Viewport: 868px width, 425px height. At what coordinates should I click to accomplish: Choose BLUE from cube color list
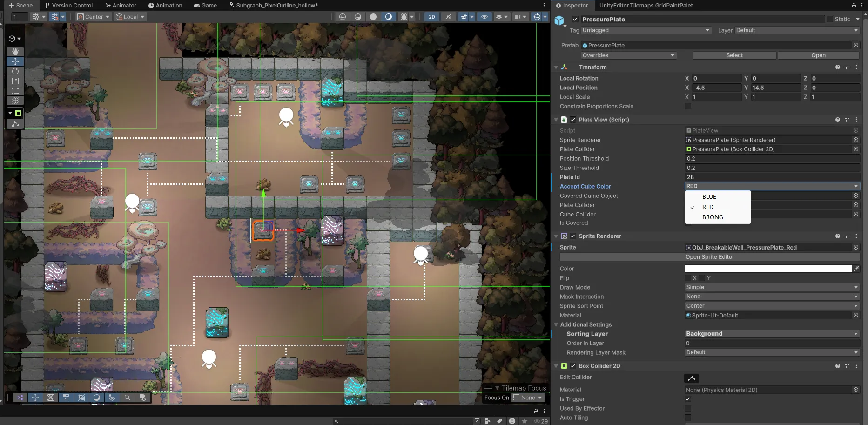click(709, 197)
